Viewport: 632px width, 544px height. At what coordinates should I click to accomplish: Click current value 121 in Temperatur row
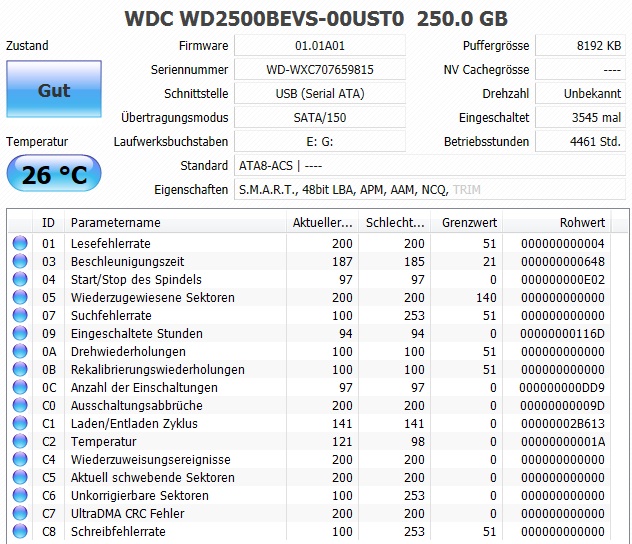point(342,441)
